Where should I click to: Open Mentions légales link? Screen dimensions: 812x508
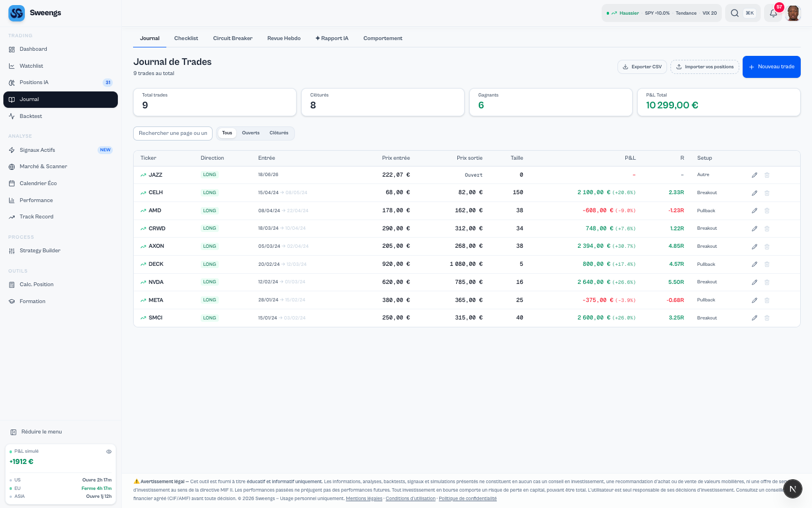click(x=364, y=498)
